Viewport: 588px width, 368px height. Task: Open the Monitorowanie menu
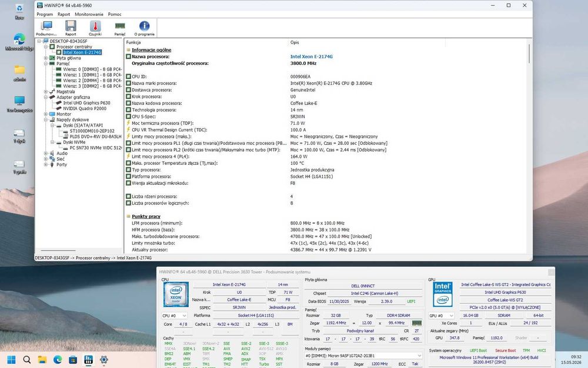pos(89,14)
